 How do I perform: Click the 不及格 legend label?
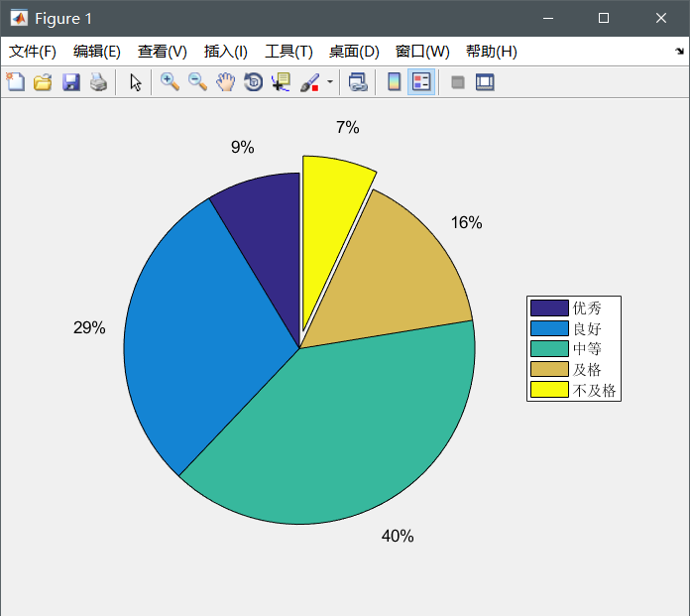(594, 390)
